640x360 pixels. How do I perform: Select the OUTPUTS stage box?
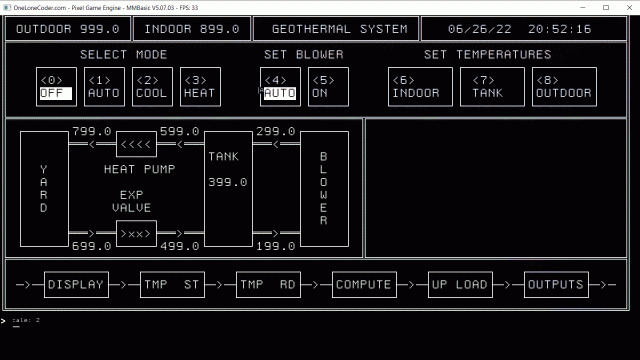556,284
